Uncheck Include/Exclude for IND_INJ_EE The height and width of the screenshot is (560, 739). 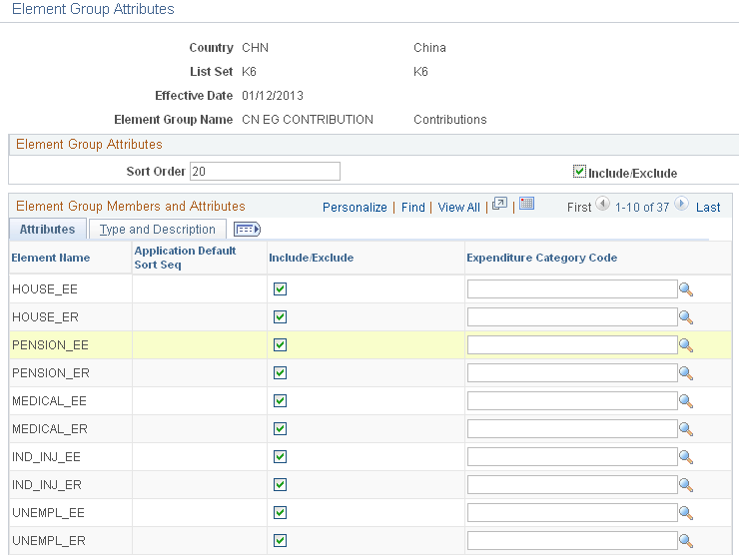coord(280,456)
